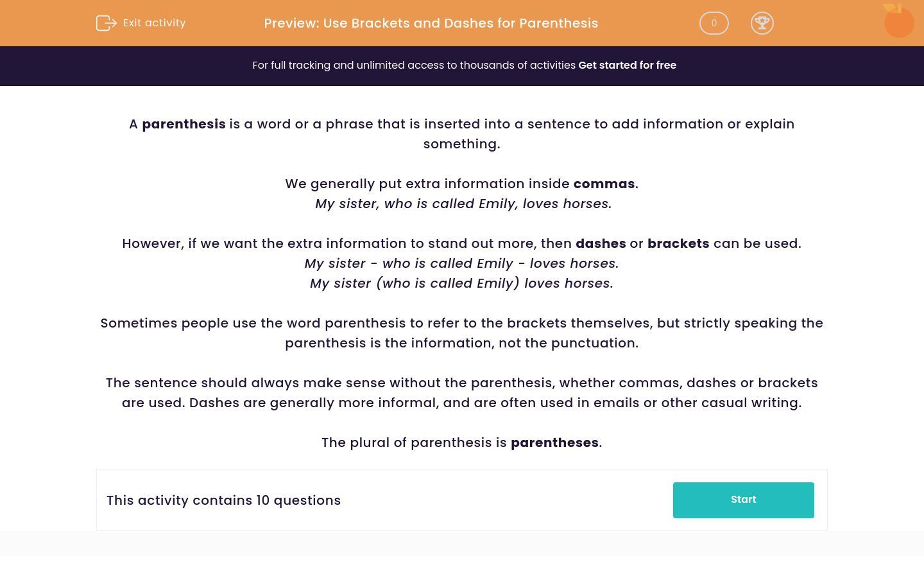This screenshot has width=924, height=578.
Task: Click the text stating activity contains 10 questions
Action: click(223, 500)
